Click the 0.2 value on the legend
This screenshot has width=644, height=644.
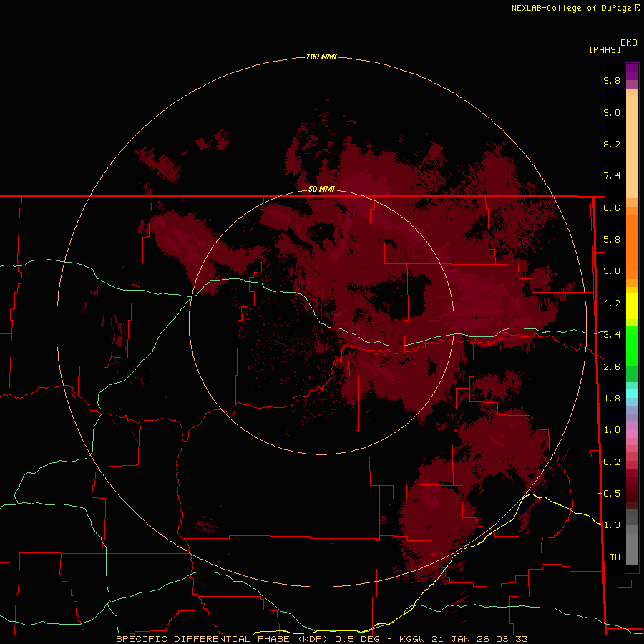click(x=612, y=462)
